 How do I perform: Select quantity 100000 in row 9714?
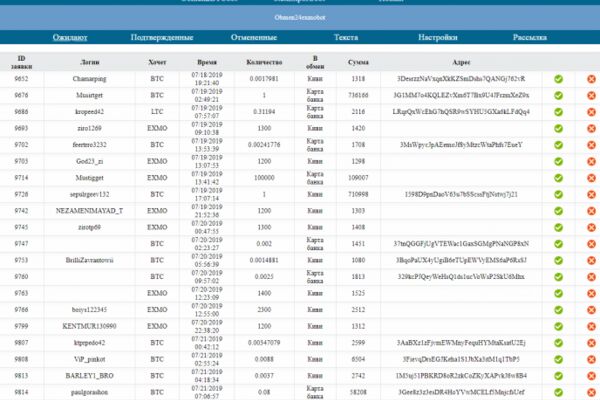pyautogui.click(x=264, y=178)
